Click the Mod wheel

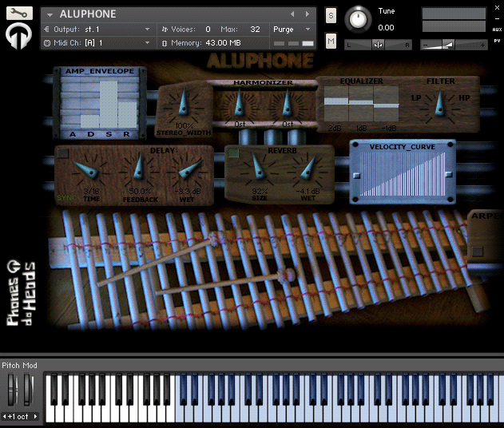[x=28, y=389]
